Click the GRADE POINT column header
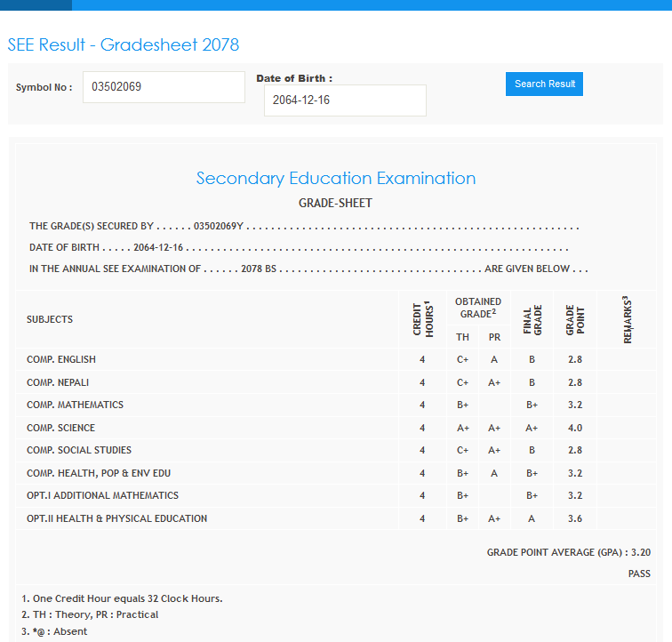Screen dimensions: 672x642 tap(574, 319)
